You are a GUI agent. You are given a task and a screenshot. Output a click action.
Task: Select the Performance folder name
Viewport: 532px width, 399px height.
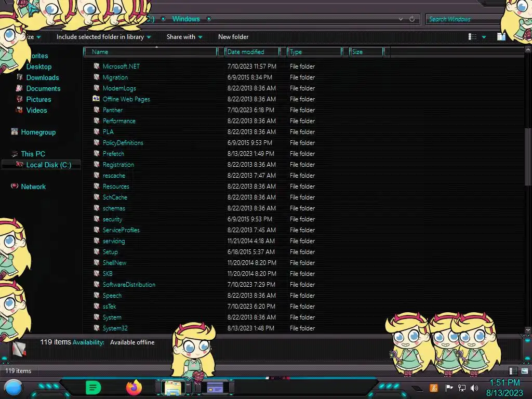[119, 121]
